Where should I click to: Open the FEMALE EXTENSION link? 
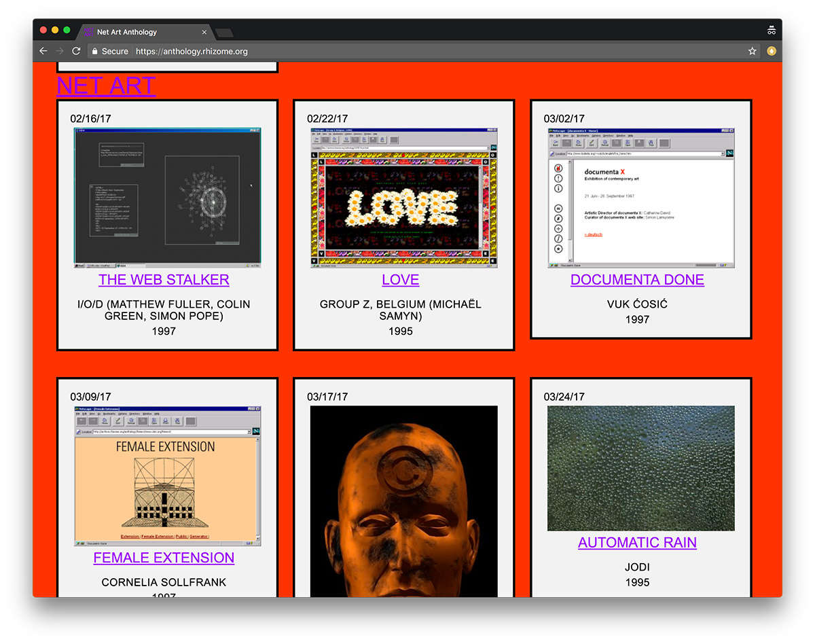(164, 558)
